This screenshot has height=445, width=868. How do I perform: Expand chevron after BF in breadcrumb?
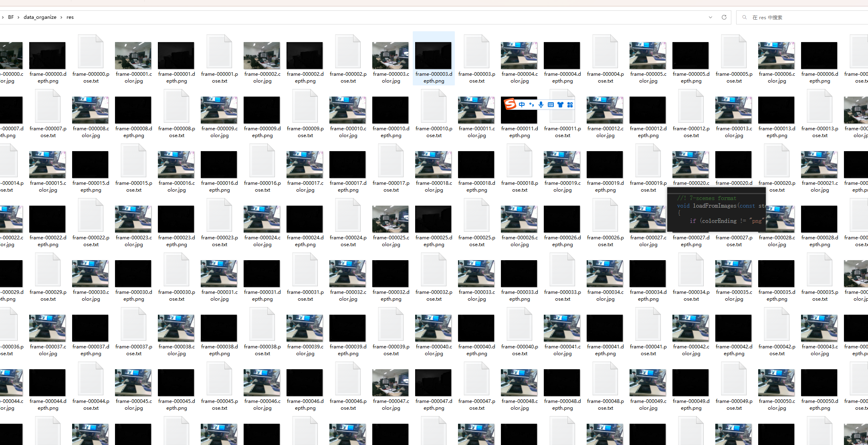click(x=18, y=17)
